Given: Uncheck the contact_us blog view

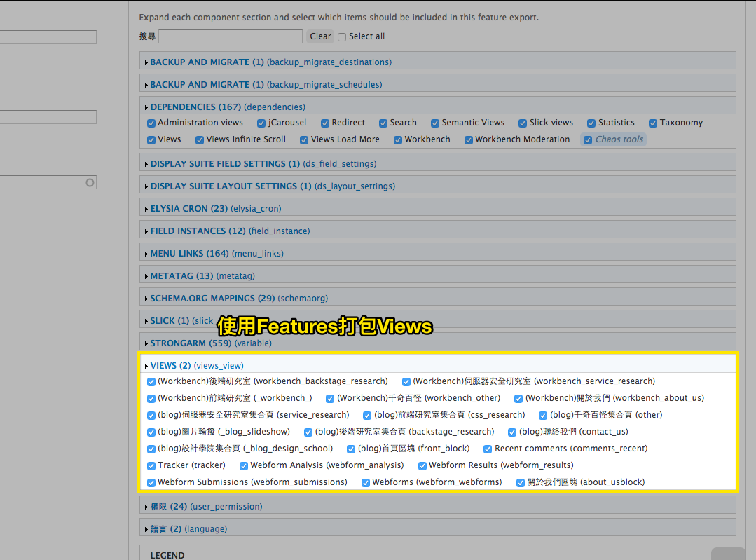Looking at the screenshot, I should point(512,432).
